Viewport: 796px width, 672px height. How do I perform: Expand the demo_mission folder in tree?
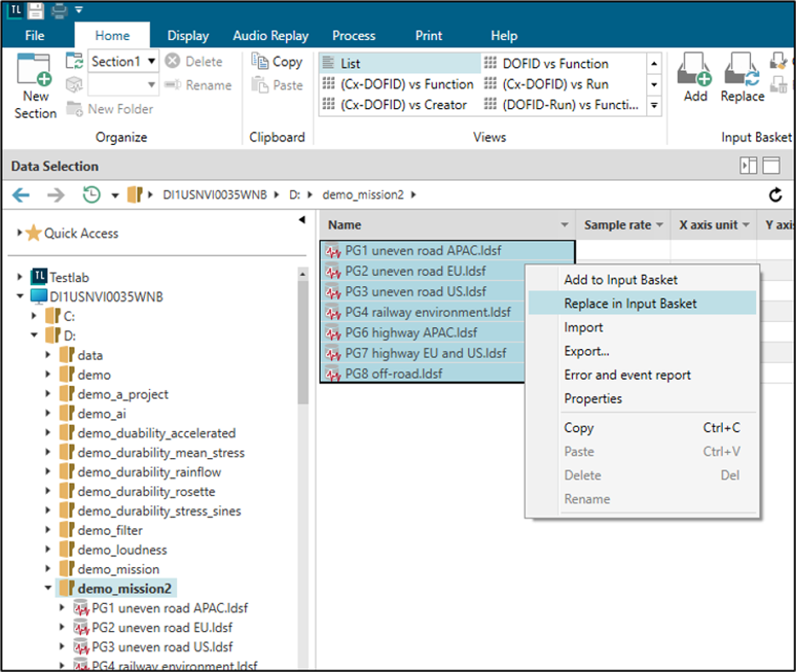click(49, 569)
